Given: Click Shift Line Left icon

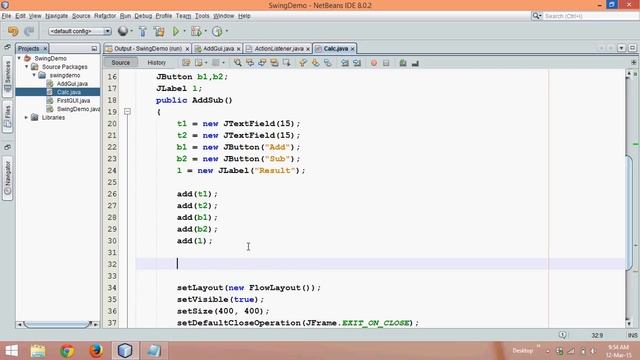Looking at the screenshot, I should 345,63.
